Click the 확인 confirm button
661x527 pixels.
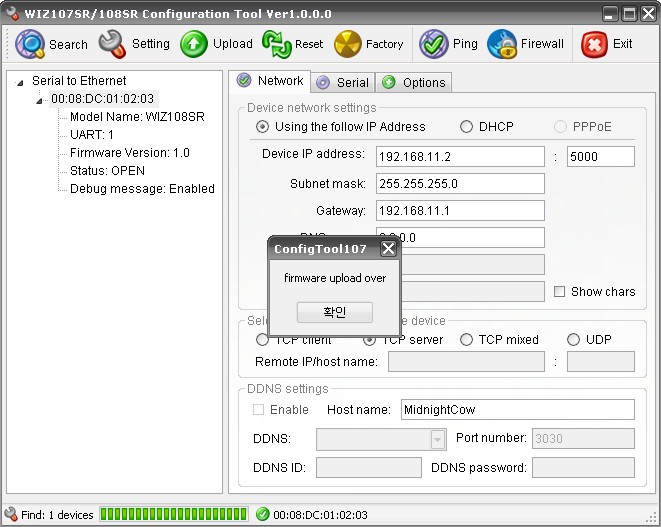click(335, 312)
